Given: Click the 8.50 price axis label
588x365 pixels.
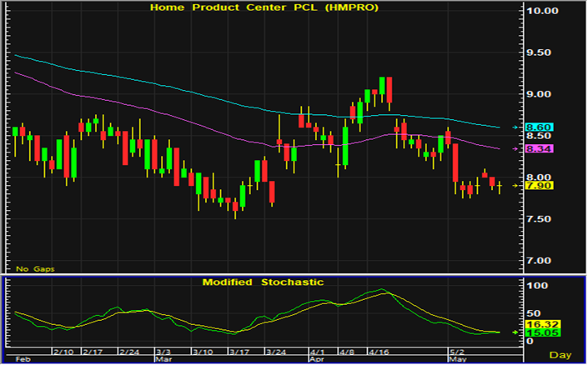Looking at the screenshot, I should (x=539, y=136).
